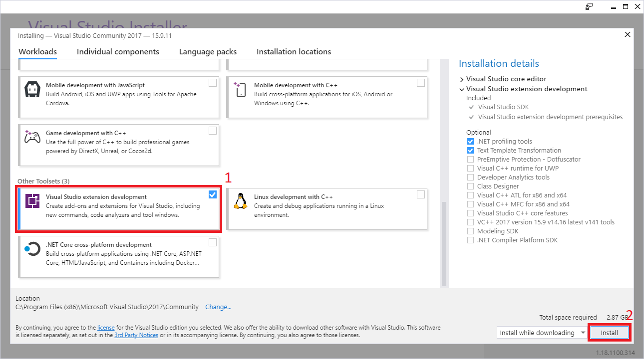The image size is (644, 359).
Task: Click the purple Visual Studio extension development icon
Action: pyautogui.click(x=32, y=201)
